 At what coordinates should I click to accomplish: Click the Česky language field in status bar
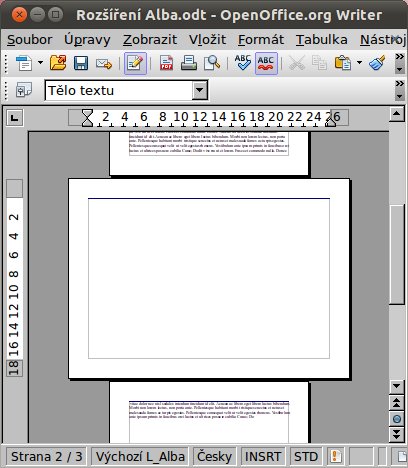point(214,456)
